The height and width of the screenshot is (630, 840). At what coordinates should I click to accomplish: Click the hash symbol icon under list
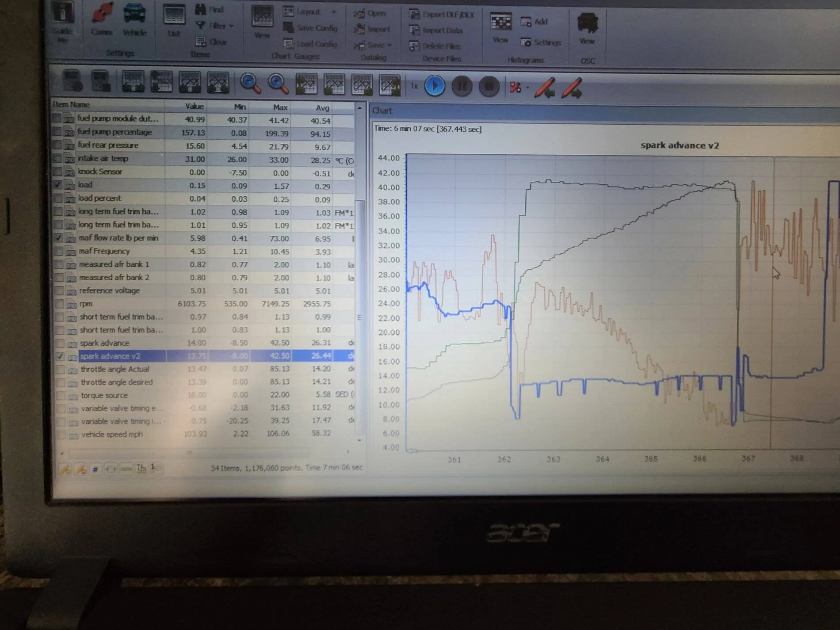95,469
